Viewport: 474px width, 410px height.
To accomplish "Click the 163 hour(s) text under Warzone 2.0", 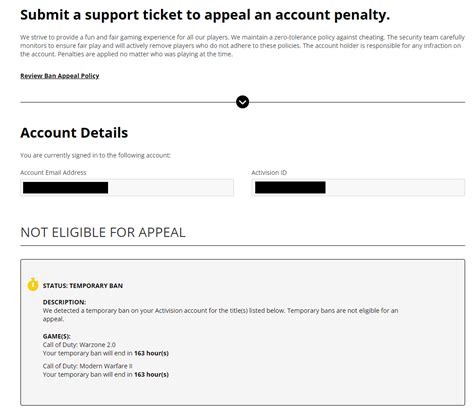I will coord(151,353).
